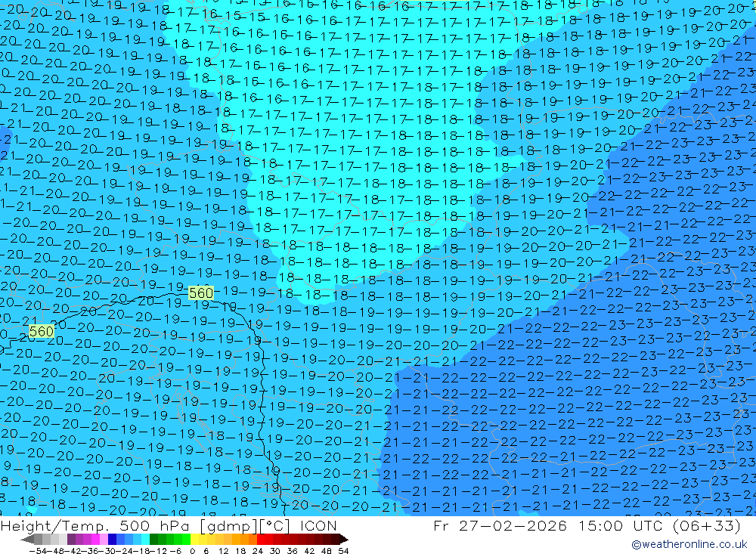Select the 'Height/Temp. 500 hPa' map title
756x554 pixels.
click(97, 525)
